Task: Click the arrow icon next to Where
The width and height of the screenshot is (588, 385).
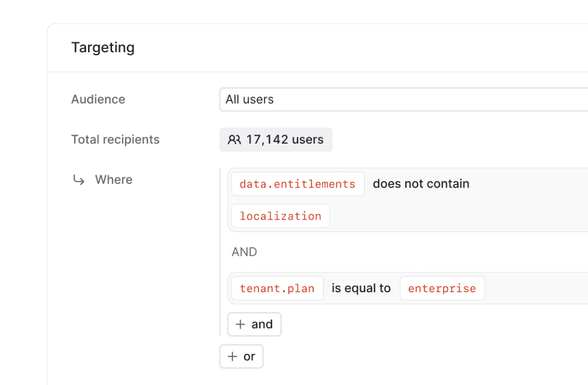Action: pos(79,179)
